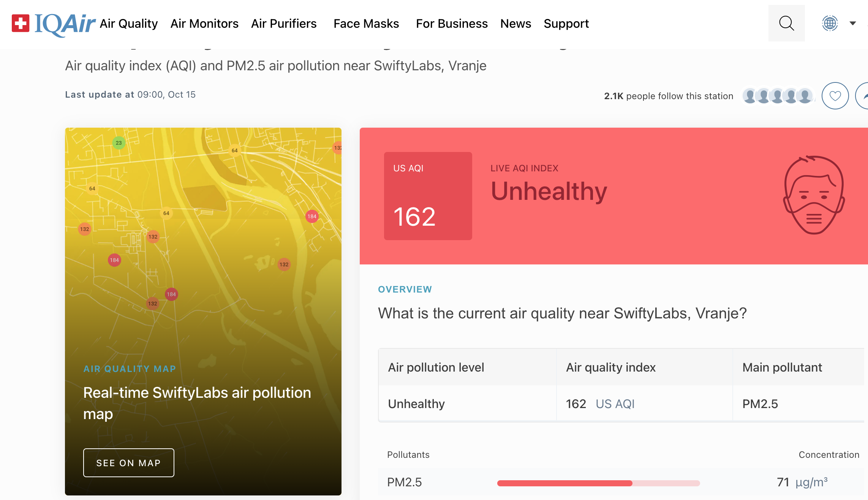This screenshot has width=868, height=500.
Task: Click the masked face health icon
Action: pyautogui.click(x=814, y=195)
